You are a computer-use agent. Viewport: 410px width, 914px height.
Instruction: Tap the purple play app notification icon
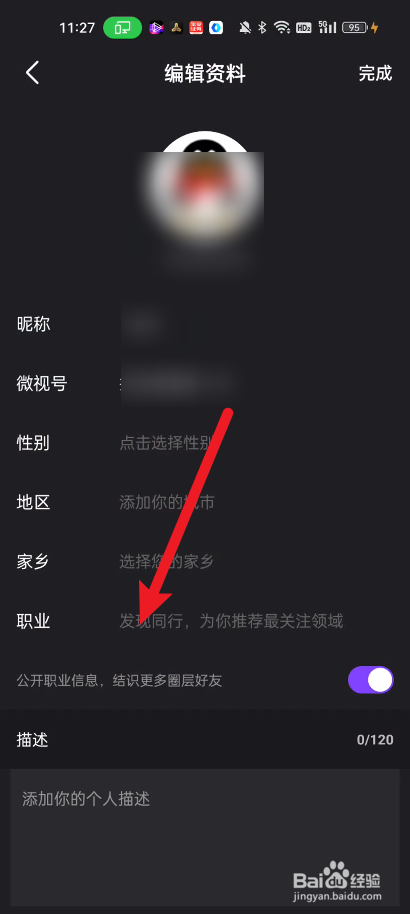pos(156,27)
